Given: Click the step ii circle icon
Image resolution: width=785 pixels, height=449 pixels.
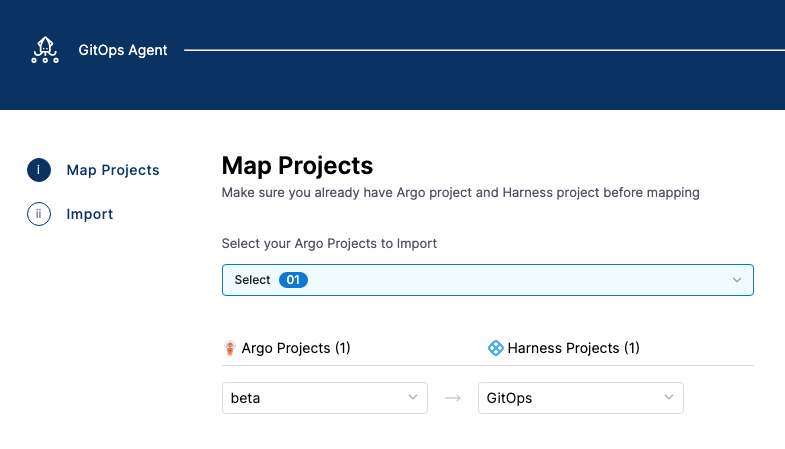Looking at the screenshot, I should 38,214.
